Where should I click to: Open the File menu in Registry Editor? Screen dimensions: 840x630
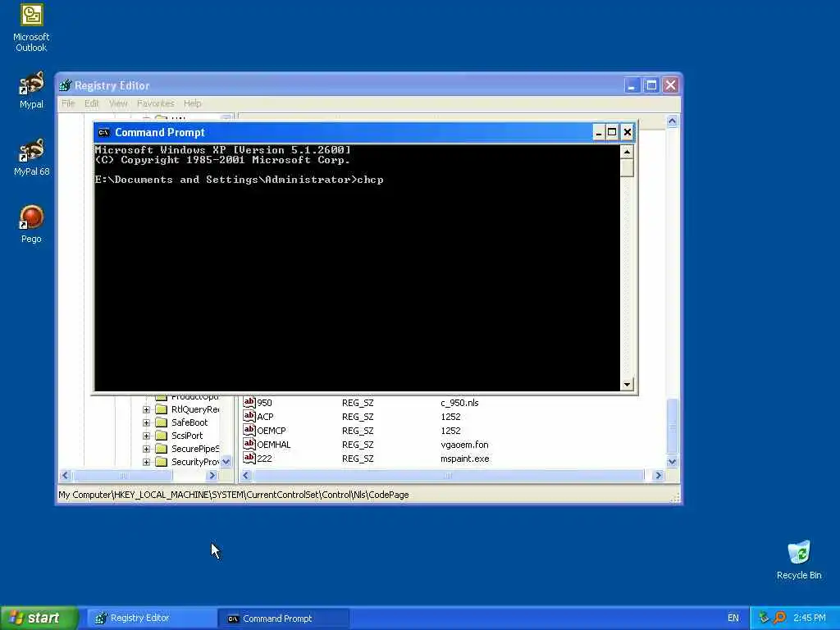coord(68,103)
